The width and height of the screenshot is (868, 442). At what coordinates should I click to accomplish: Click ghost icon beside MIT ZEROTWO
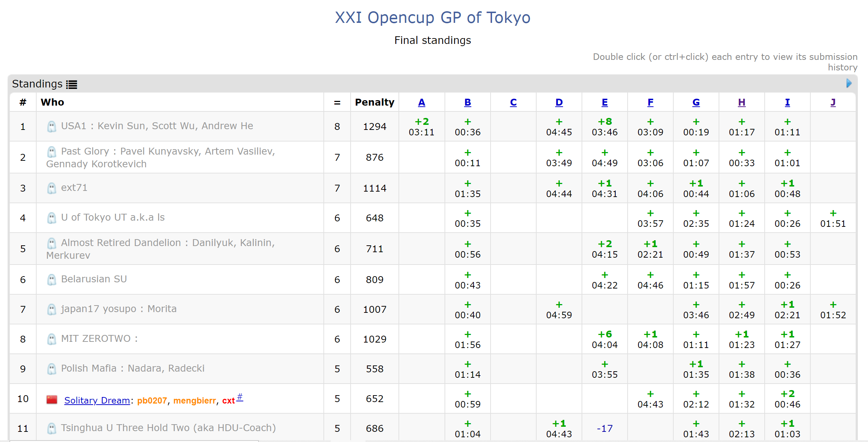point(52,339)
